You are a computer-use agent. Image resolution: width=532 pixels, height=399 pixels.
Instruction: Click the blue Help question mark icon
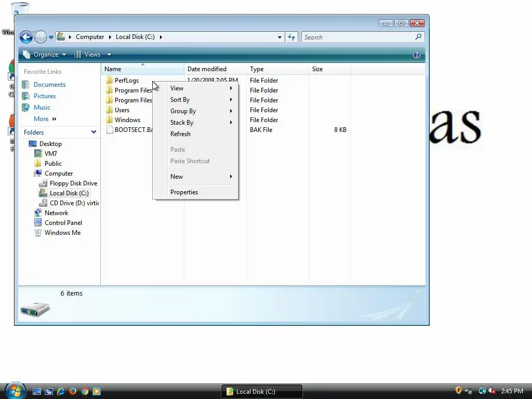[x=417, y=55]
